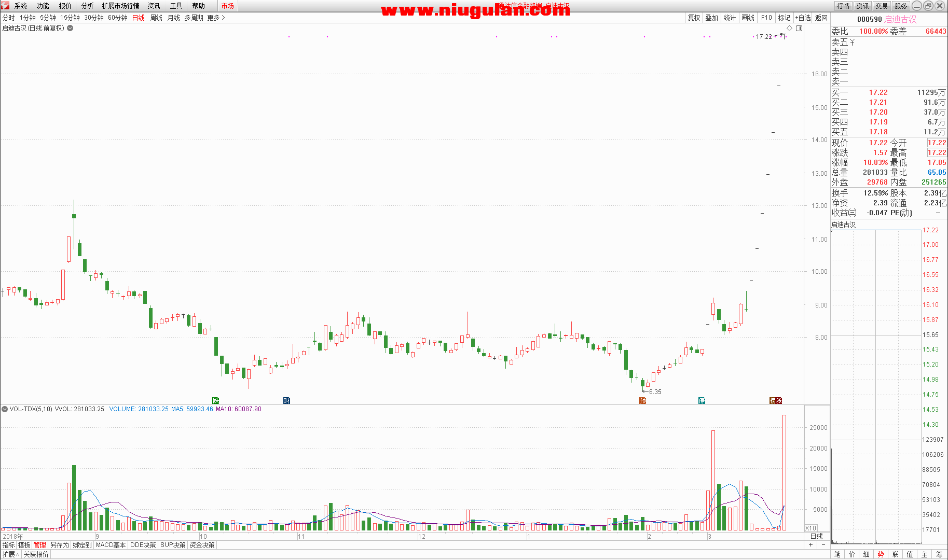Select the 5分钟 period
The width and height of the screenshot is (948, 560).
click(x=48, y=18)
